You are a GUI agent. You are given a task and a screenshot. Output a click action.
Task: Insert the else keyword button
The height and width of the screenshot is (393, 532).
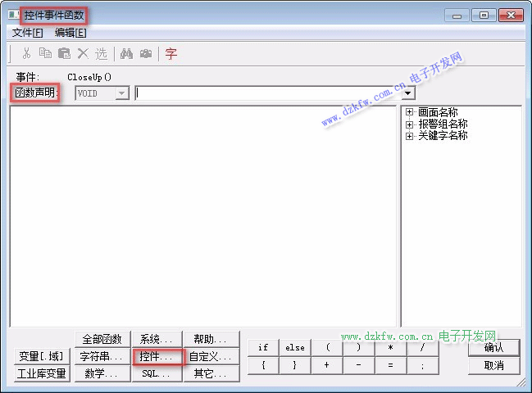click(295, 348)
